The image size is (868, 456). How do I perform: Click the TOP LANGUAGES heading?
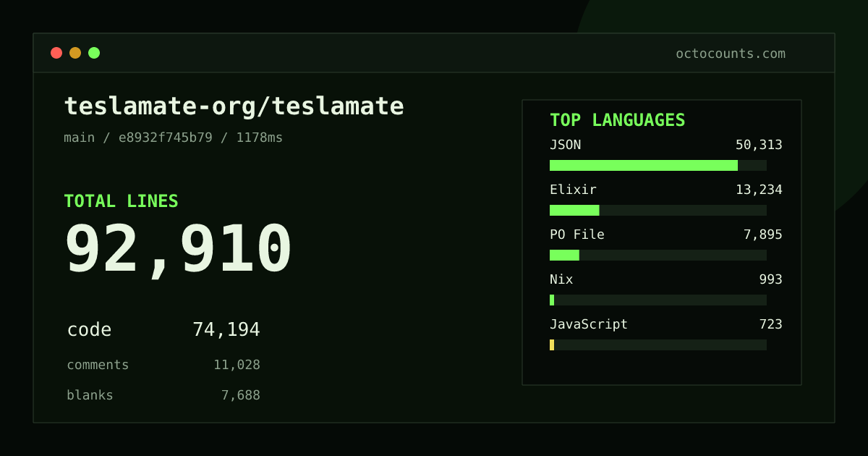coord(617,120)
